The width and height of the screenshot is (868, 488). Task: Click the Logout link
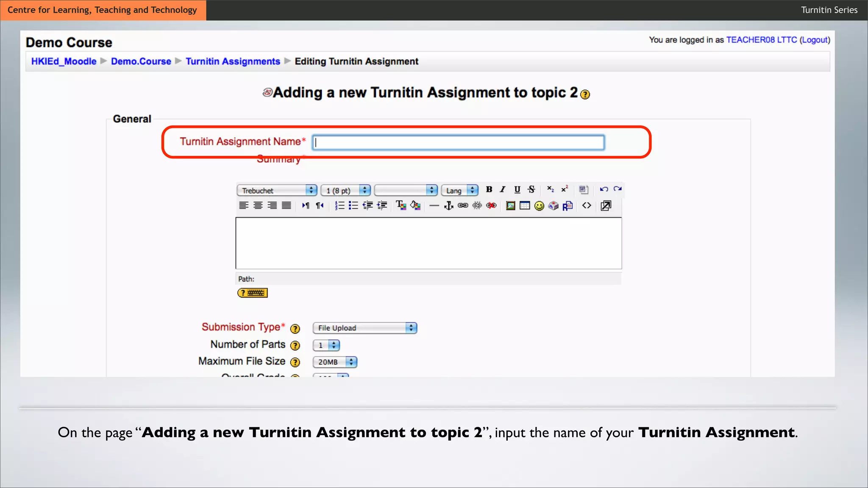click(814, 40)
